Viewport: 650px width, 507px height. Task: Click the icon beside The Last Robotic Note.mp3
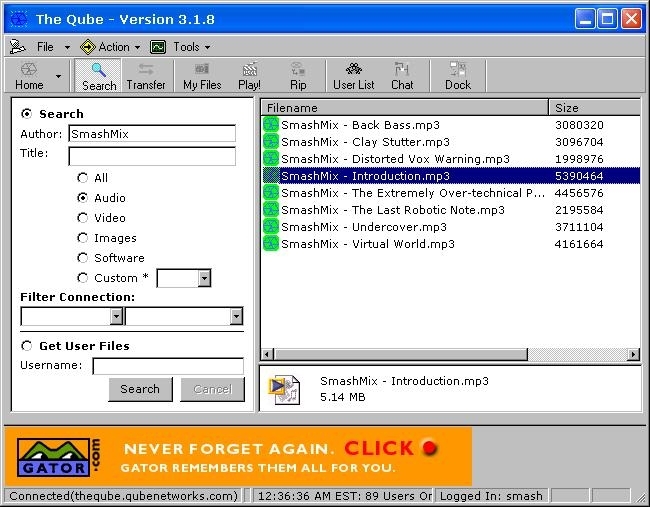coord(271,210)
